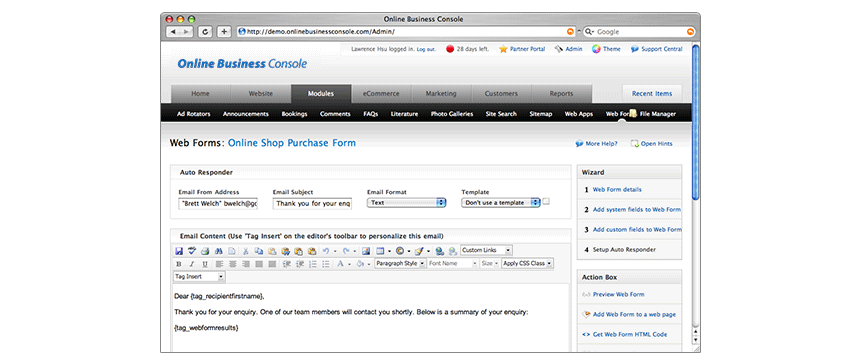Click the Insert Symbol copyright icon
Image resolution: width=860 pixels, height=360 pixels.
(x=400, y=251)
